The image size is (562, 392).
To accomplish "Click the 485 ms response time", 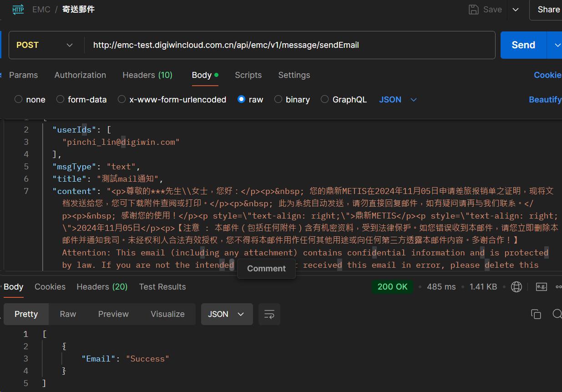I will [x=441, y=287].
